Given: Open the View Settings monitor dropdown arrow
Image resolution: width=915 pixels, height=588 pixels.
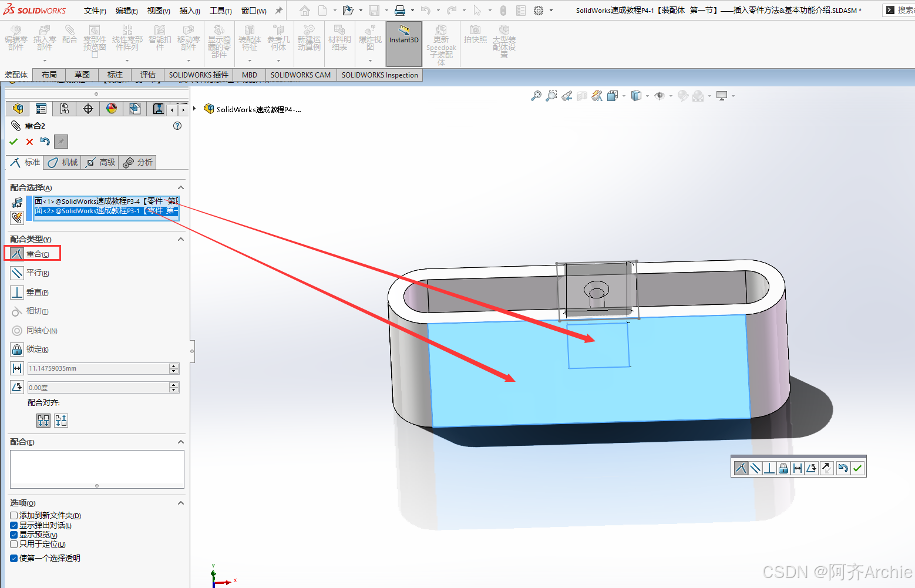Looking at the screenshot, I should pos(733,96).
